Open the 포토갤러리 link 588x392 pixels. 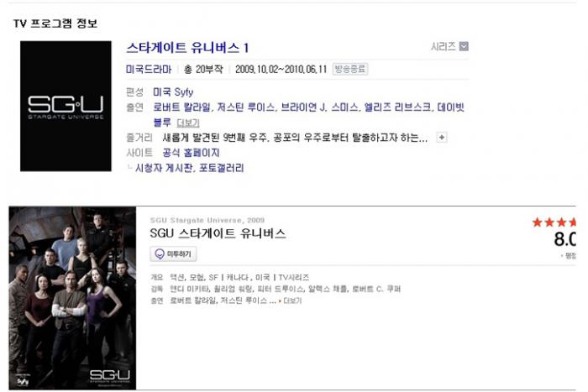tap(221, 168)
